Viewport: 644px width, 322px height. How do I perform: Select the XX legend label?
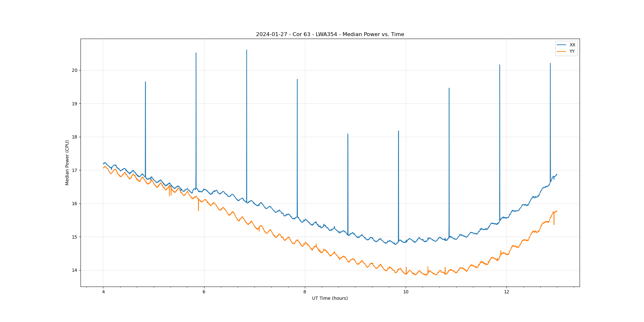(x=572, y=45)
